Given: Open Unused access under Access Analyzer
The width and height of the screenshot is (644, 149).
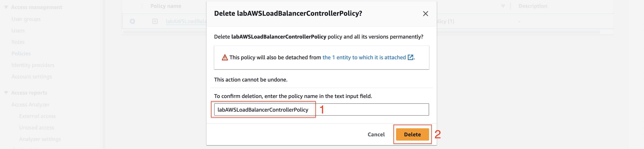Looking at the screenshot, I should 36,128.
